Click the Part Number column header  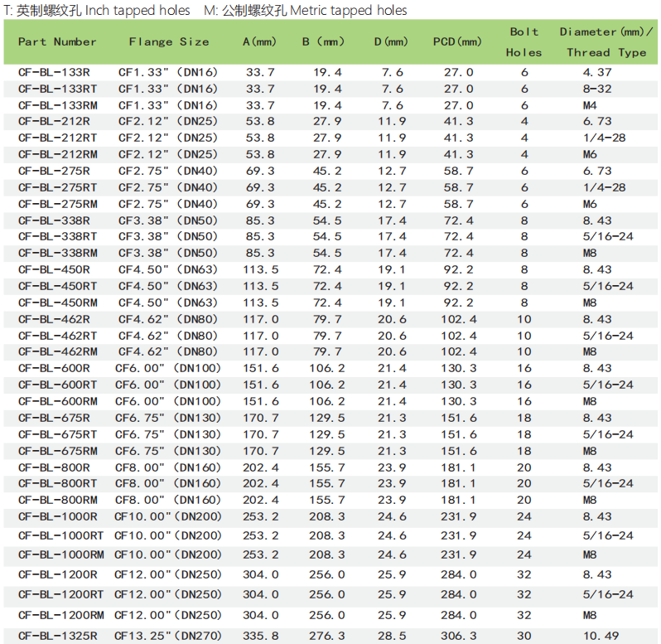[57, 41]
